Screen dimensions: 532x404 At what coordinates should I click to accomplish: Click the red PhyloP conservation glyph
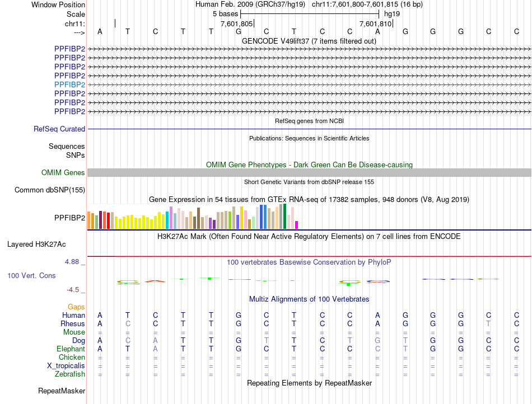coord(155,281)
